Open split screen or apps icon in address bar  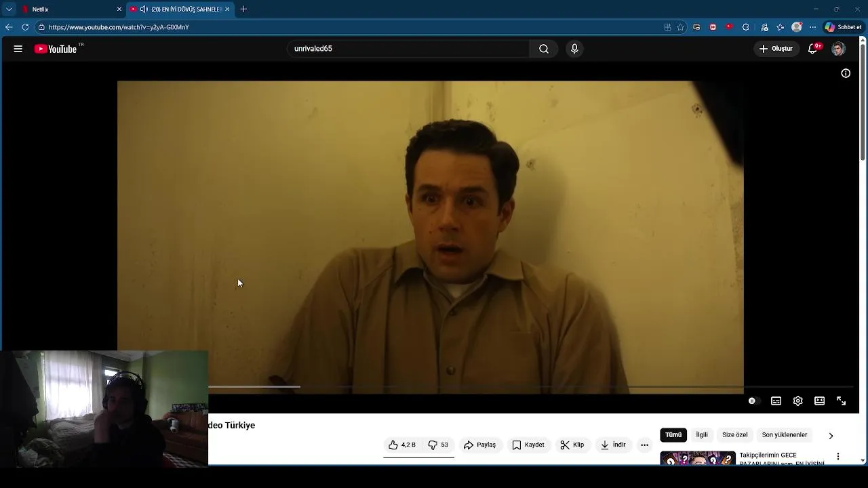(x=667, y=27)
